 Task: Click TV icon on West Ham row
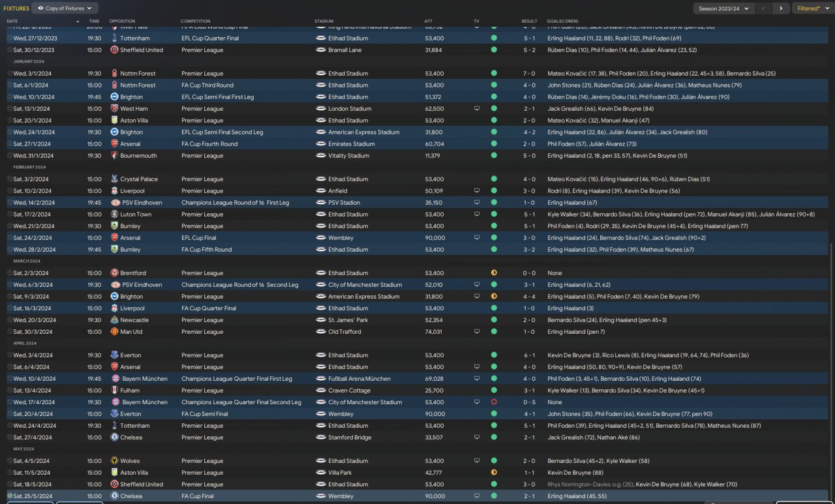477,109
